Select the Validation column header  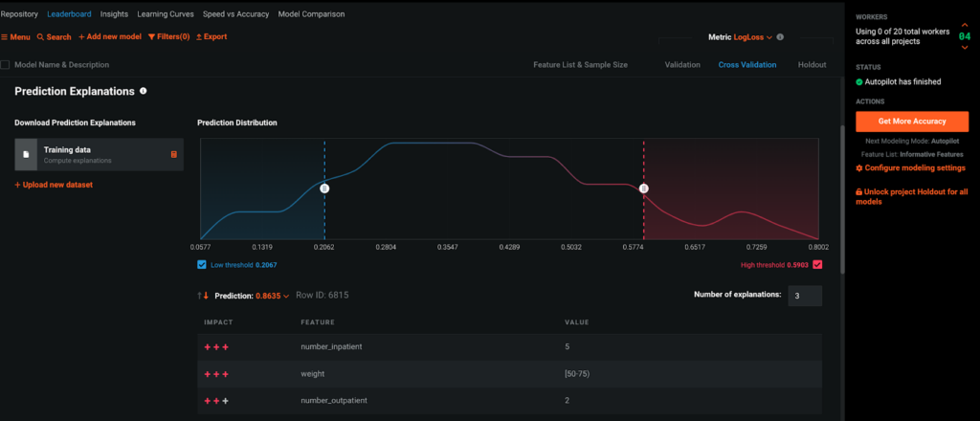pyautogui.click(x=682, y=65)
